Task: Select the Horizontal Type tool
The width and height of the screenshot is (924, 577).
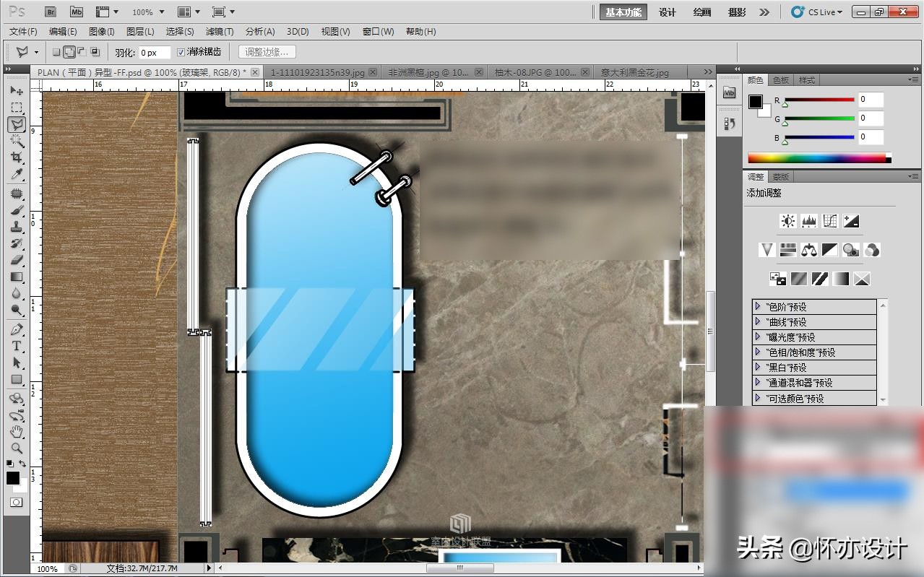Action: (17, 346)
